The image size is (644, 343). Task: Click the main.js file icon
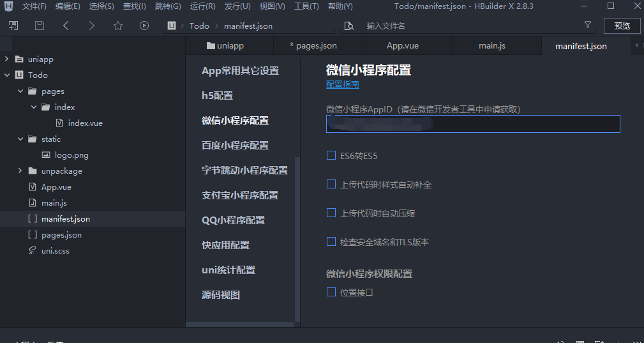pos(33,203)
